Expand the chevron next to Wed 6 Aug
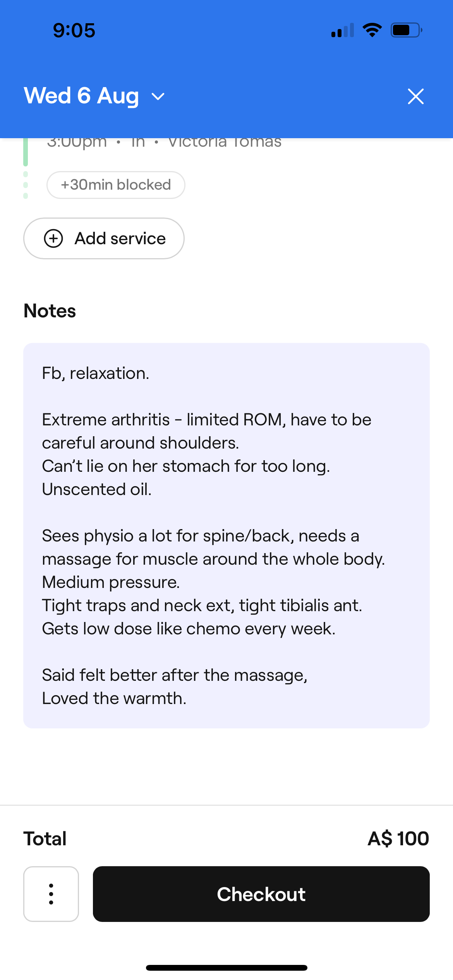 (x=158, y=96)
